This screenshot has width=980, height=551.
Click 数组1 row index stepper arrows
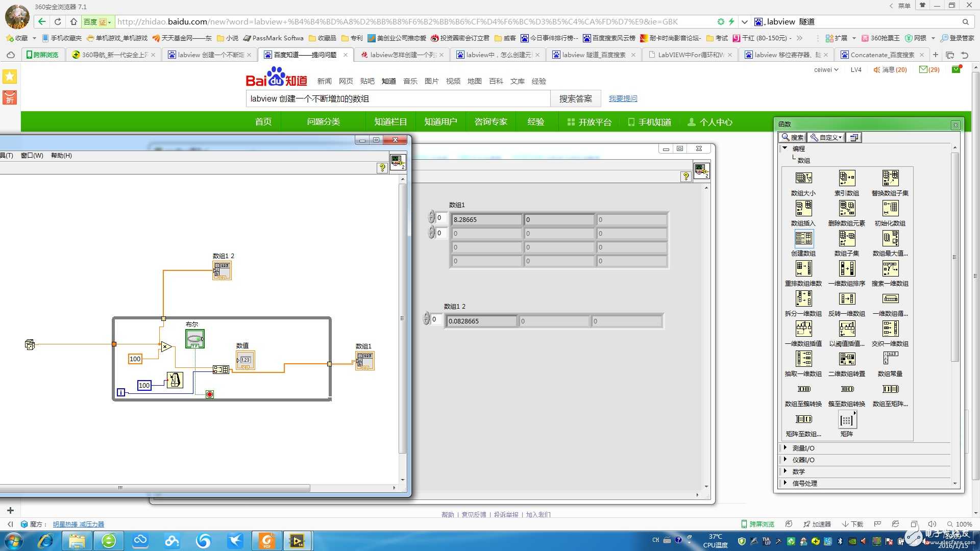coord(431,218)
